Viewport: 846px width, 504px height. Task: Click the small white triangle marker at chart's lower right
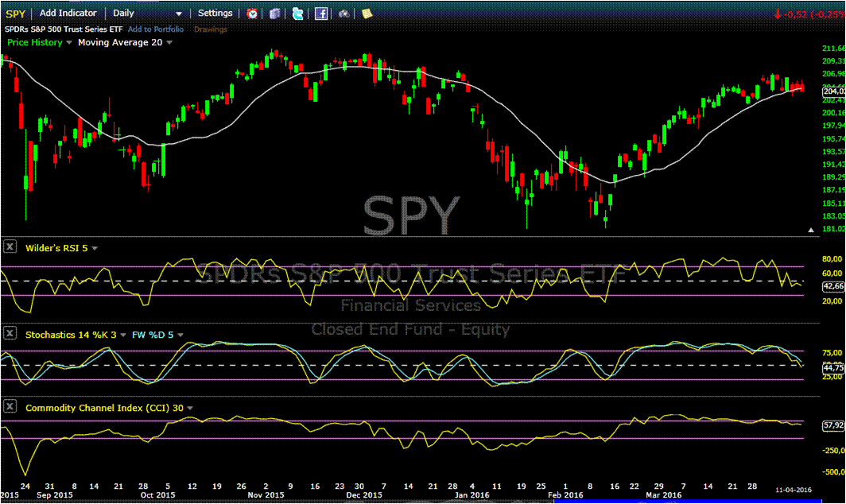[811, 230]
